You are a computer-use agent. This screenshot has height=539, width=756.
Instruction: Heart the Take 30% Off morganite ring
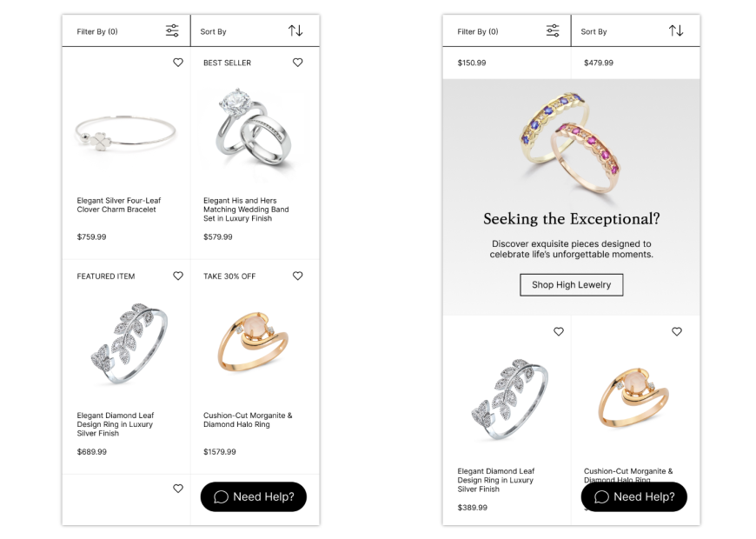tap(298, 276)
